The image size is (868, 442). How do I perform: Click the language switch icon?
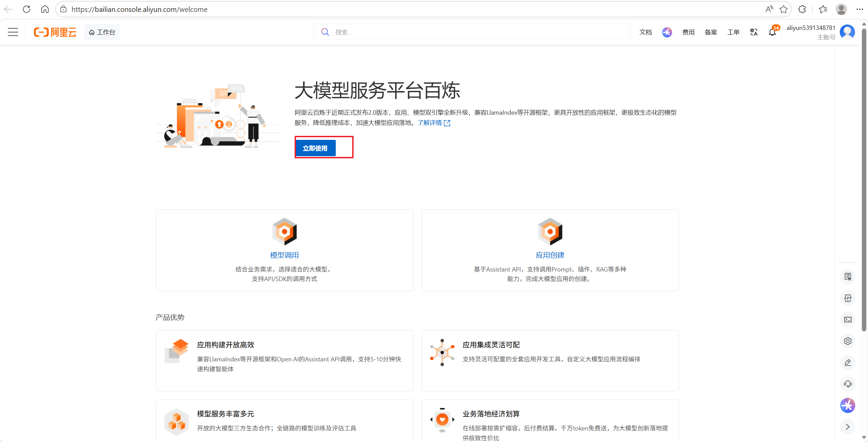click(754, 32)
